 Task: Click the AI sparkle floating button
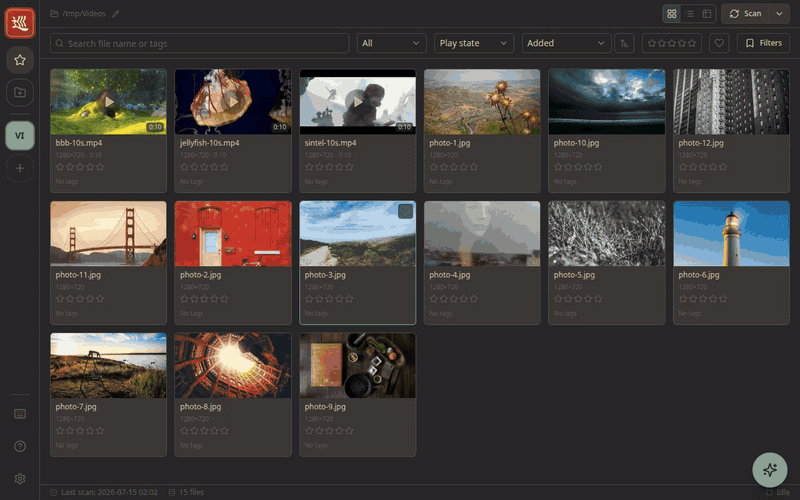[x=769, y=470]
